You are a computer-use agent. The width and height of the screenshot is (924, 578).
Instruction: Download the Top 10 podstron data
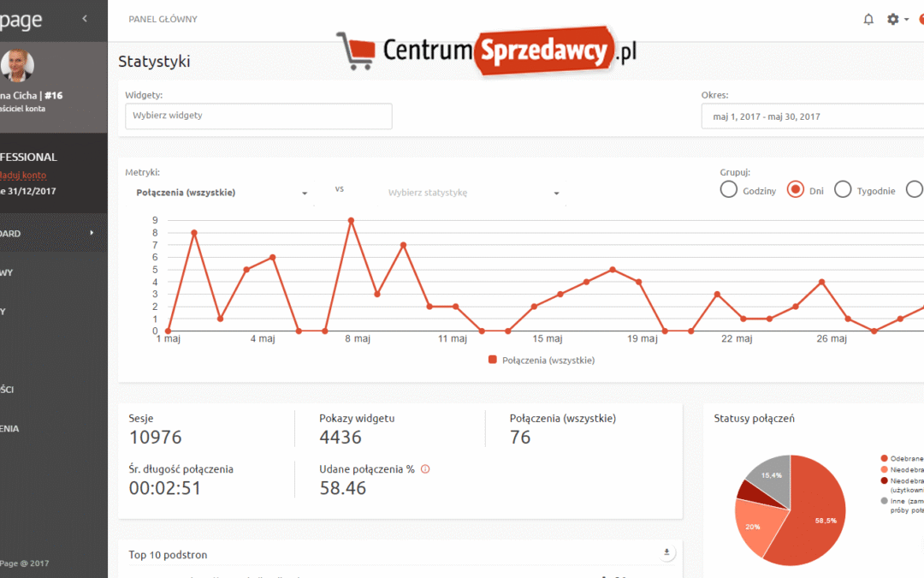click(x=666, y=552)
